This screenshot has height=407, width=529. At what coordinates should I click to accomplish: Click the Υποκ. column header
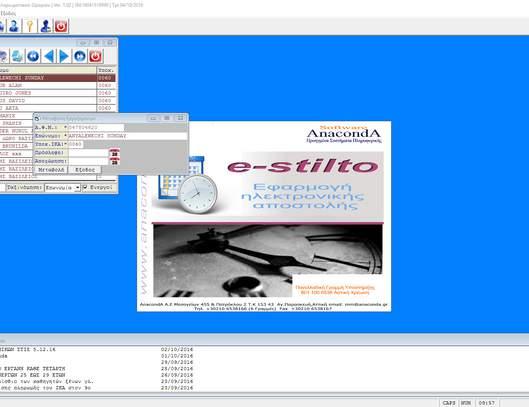click(106, 70)
